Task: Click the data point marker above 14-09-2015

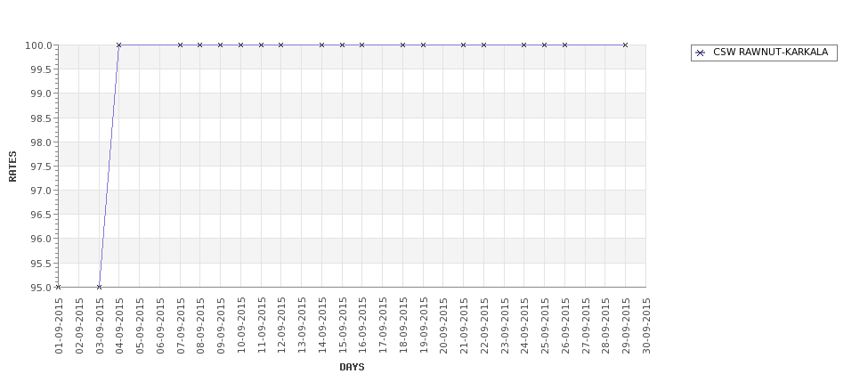Action: click(321, 45)
